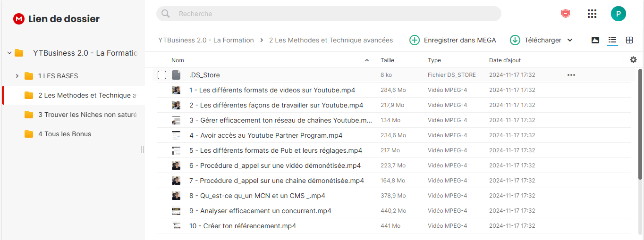This screenshot has height=240, width=644.
Task: Sort by the Date d'ajout column header
Action: 505,60
